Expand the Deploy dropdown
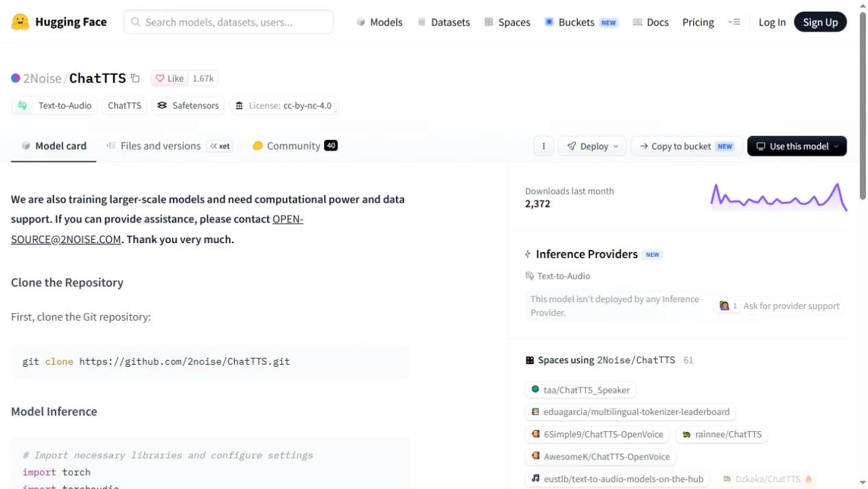 coord(593,146)
